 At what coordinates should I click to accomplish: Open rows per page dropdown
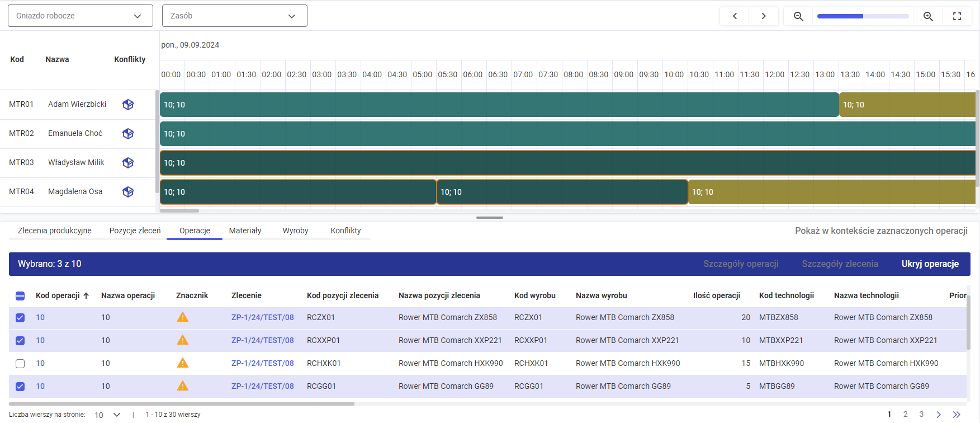pyautogui.click(x=107, y=415)
